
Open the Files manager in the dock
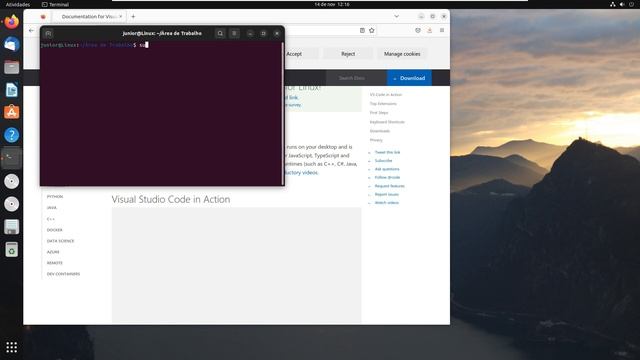pos(11,67)
